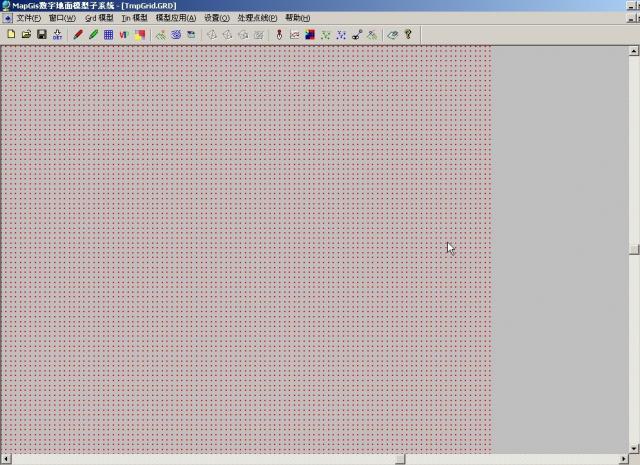The image size is (640, 465).
Task: Click the Open folder icon
Action: pyautogui.click(x=26, y=34)
